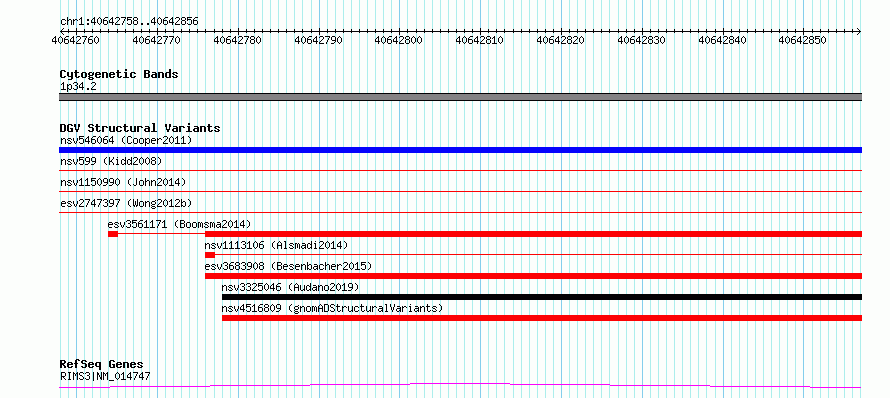This screenshot has height=398, width=890.
Task: Open the nsv1150990 (John2014) variant entry
Action: pos(123,182)
